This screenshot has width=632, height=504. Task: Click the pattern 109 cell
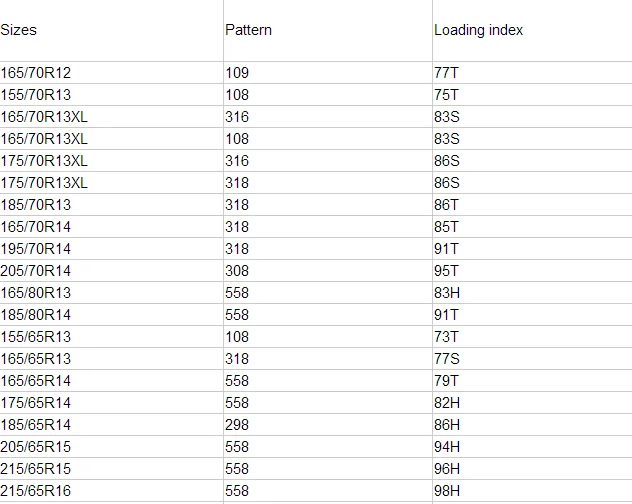(x=238, y=73)
